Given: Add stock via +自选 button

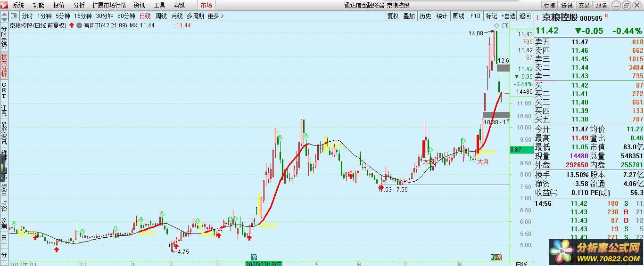Looking at the screenshot, I should [508, 16].
